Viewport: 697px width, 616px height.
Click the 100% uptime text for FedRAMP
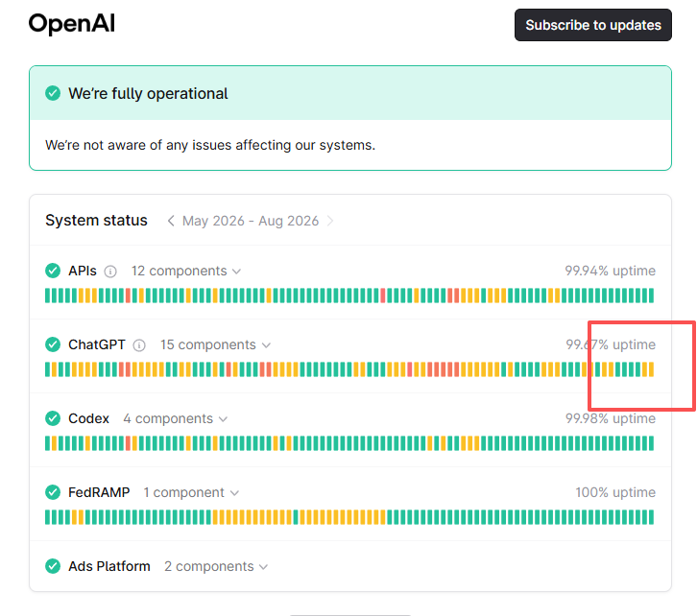615,492
